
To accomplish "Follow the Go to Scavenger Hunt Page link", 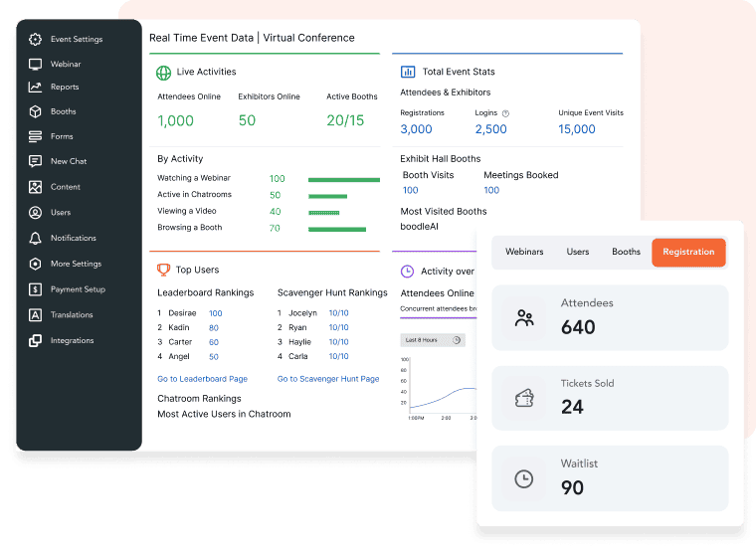I will click(x=328, y=379).
